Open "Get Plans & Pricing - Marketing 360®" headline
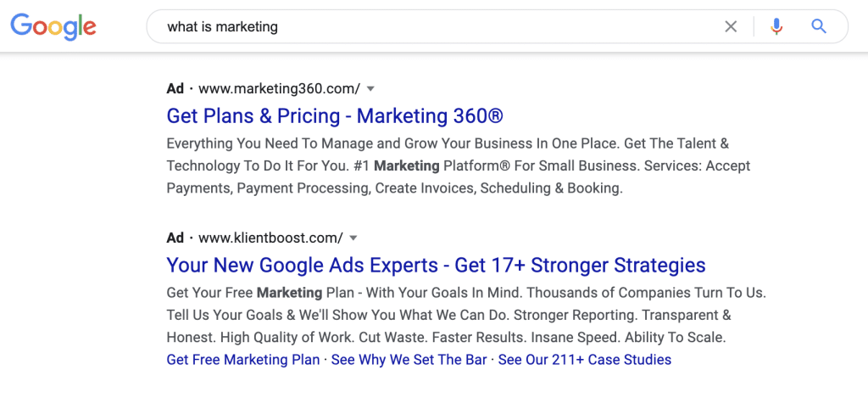868x398 pixels. tap(335, 115)
